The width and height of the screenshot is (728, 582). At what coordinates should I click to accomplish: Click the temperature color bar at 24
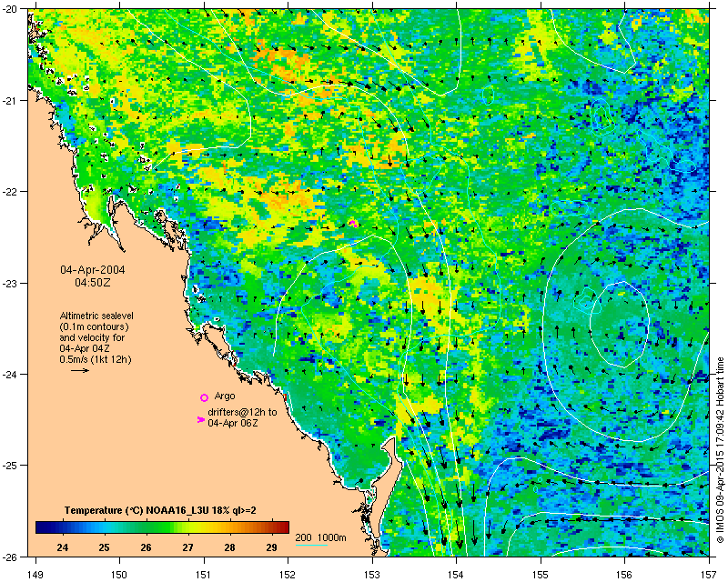tap(62, 527)
